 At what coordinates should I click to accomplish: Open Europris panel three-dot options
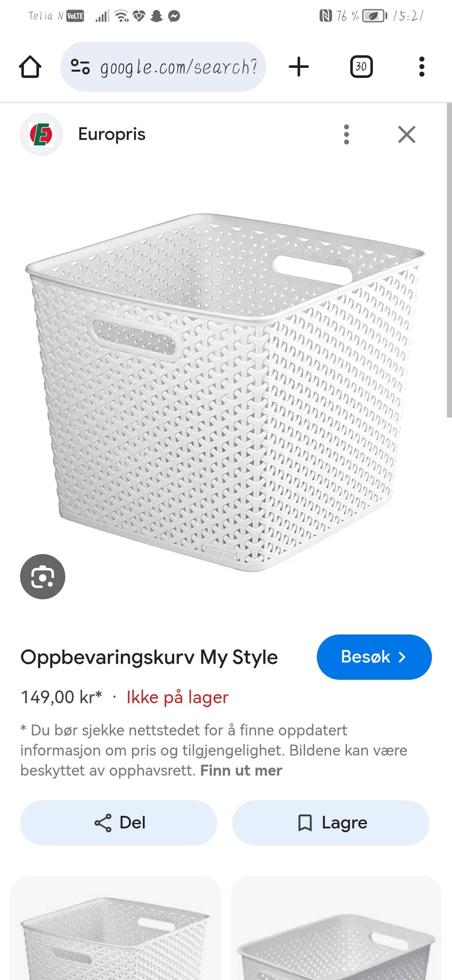[347, 134]
